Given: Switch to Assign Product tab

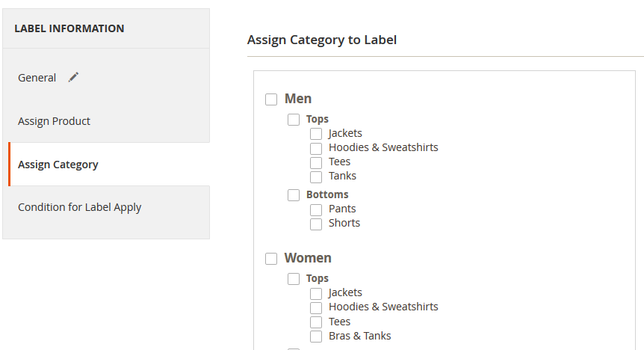Looking at the screenshot, I should pos(54,121).
